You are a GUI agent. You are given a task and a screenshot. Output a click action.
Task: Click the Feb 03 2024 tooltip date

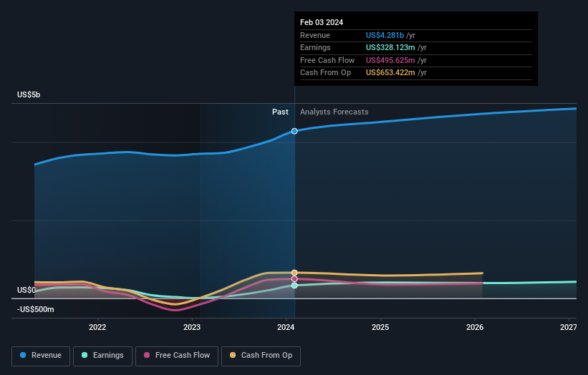(322, 22)
